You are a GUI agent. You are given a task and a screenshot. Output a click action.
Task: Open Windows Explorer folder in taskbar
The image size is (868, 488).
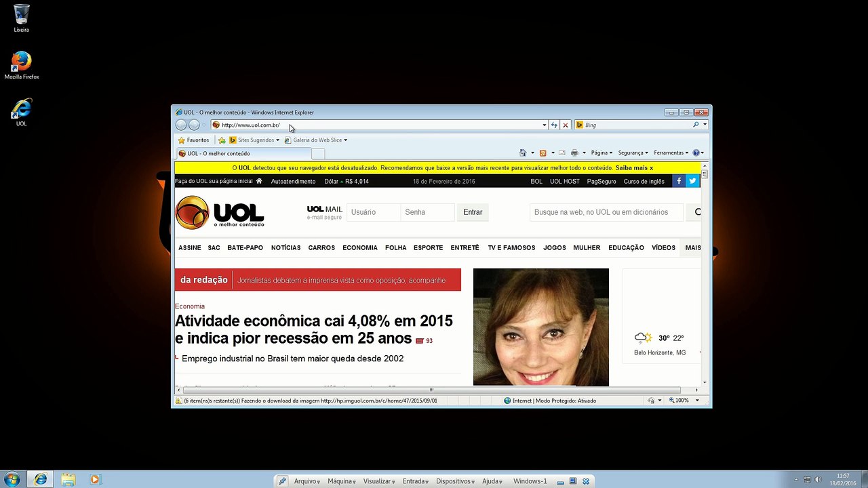tap(68, 480)
